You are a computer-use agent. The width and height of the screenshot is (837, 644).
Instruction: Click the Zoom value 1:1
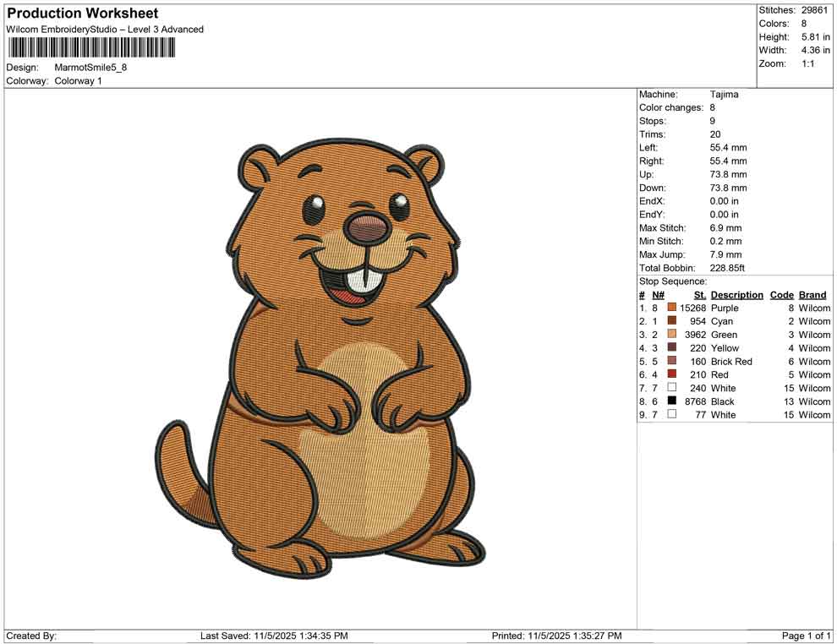click(808, 63)
